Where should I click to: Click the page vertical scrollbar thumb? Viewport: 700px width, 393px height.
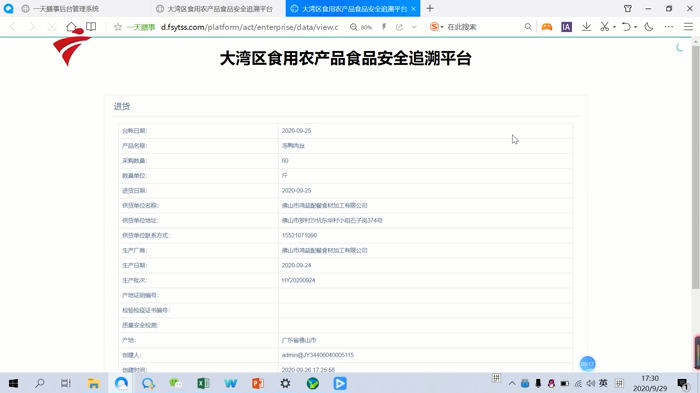696,167
